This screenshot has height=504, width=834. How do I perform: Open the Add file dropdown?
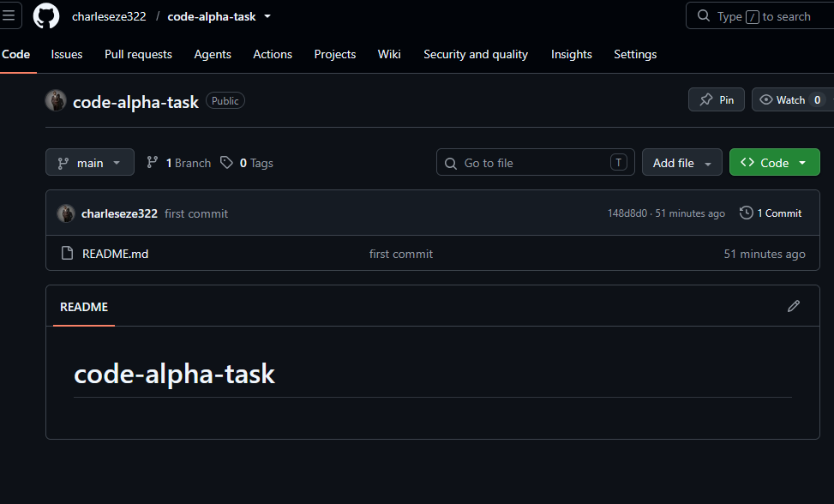(682, 162)
